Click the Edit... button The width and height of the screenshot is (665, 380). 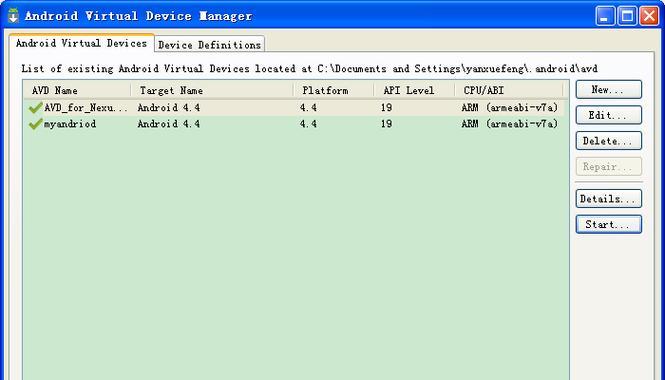609,115
